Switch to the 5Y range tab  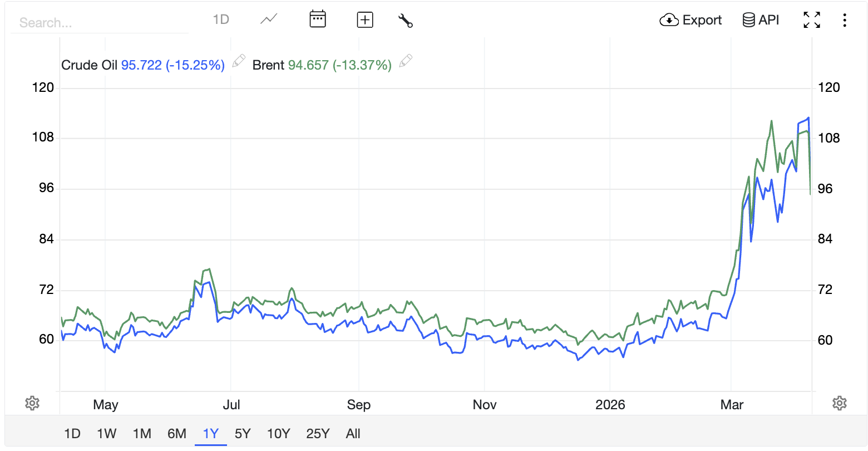click(x=242, y=433)
